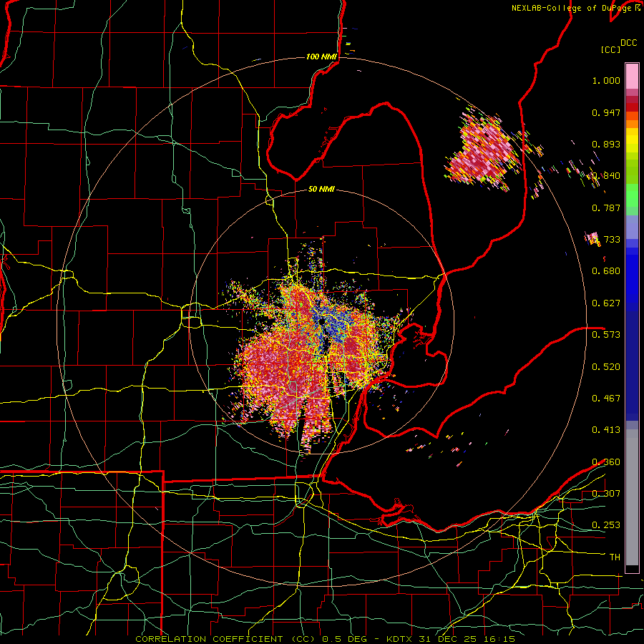Click the 50 NMI range ring label

[x=321, y=190]
